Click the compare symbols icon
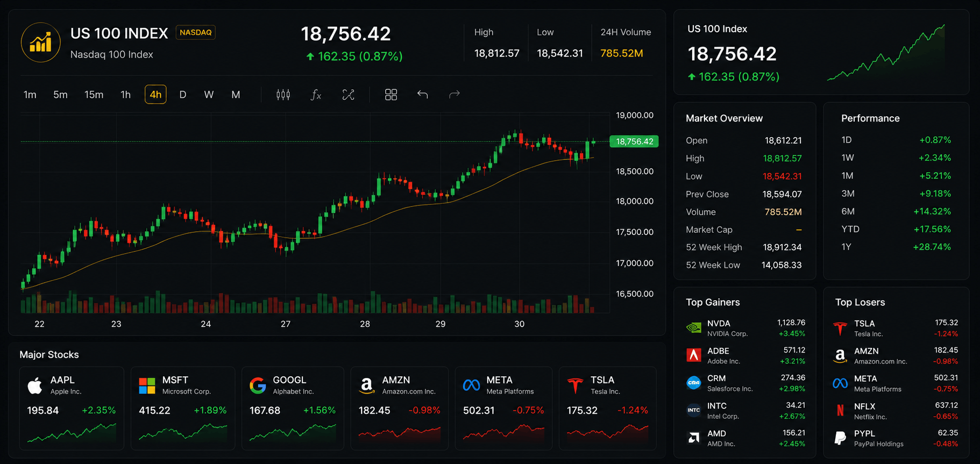This screenshot has height=464, width=980. click(349, 95)
